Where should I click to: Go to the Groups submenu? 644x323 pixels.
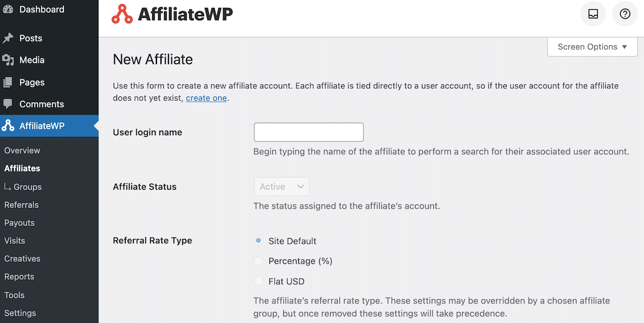tap(23, 187)
